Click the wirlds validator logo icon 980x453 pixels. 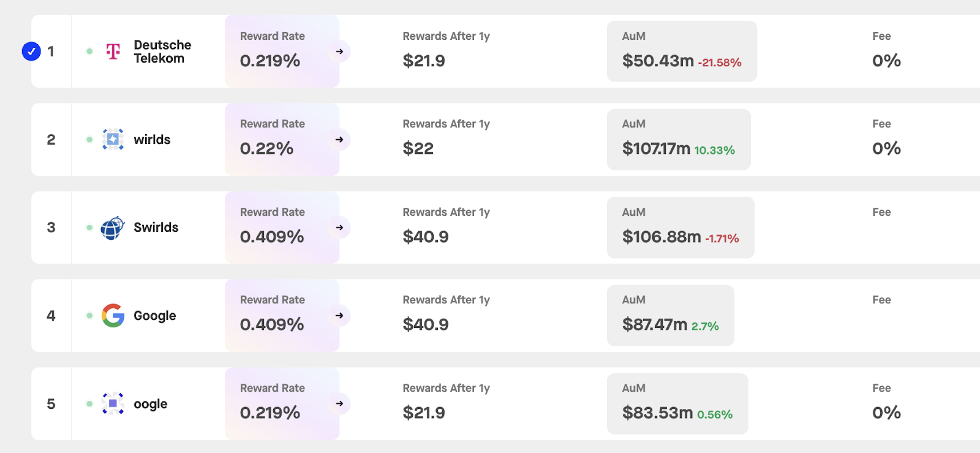coord(113,140)
